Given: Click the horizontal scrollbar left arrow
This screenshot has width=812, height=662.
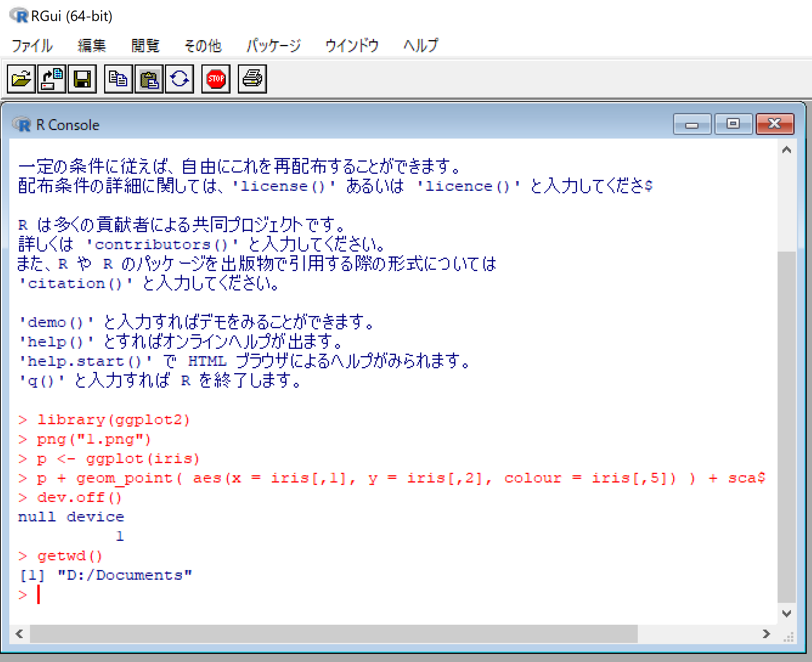Looking at the screenshot, I should pyautogui.click(x=19, y=634).
